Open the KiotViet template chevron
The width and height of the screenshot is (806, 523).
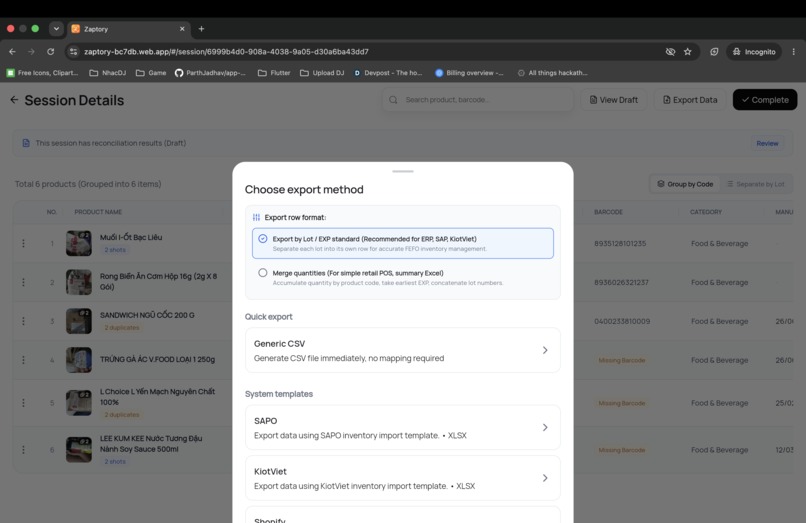pos(545,478)
